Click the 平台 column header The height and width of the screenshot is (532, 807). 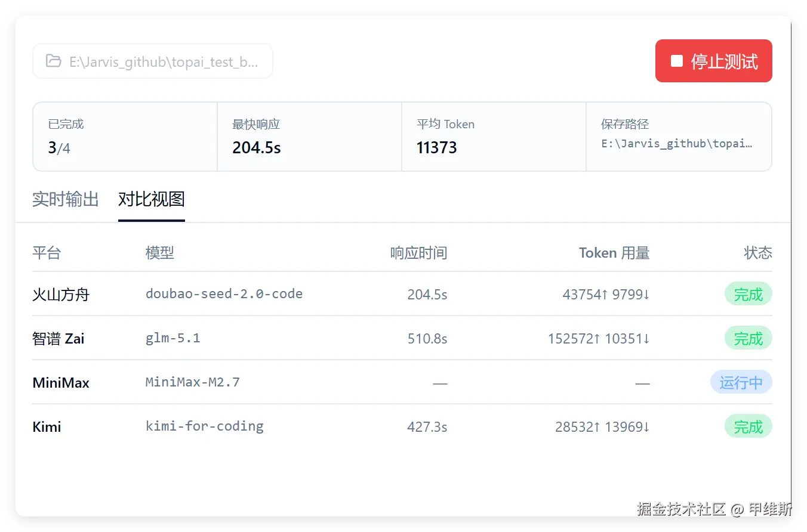pos(47,253)
